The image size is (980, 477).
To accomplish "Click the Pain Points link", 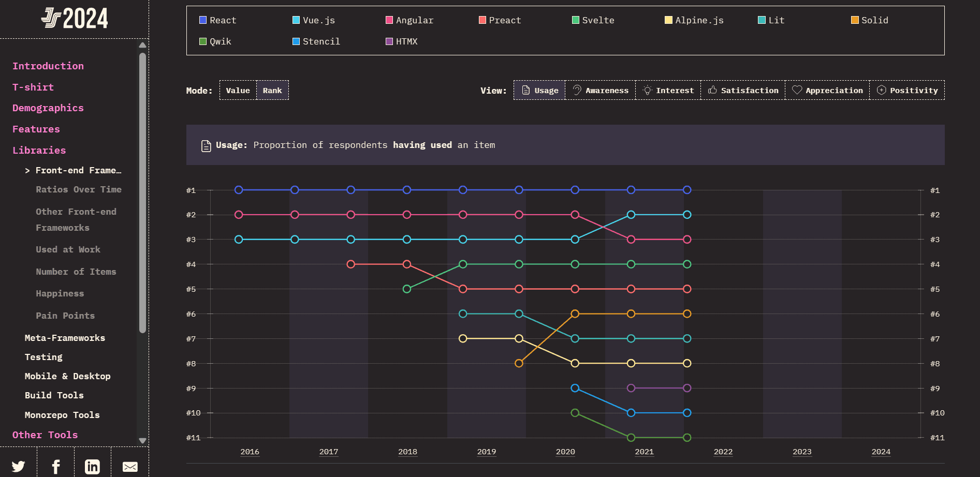I will [65, 316].
